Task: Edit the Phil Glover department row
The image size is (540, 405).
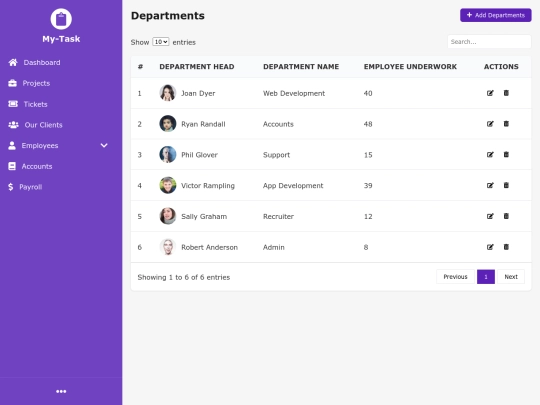Action: pos(490,155)
